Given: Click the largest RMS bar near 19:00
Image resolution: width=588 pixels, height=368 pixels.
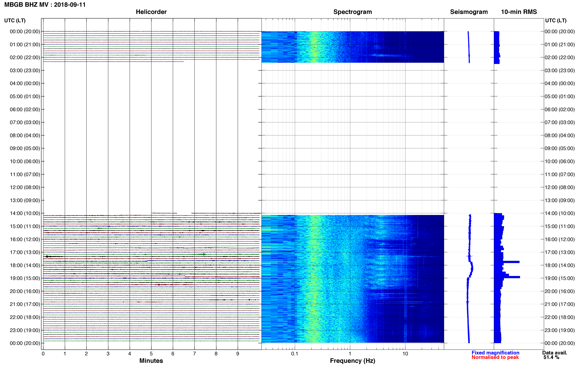Looking at the screenshot, I should pyautogui.click(x=507, y=277).
